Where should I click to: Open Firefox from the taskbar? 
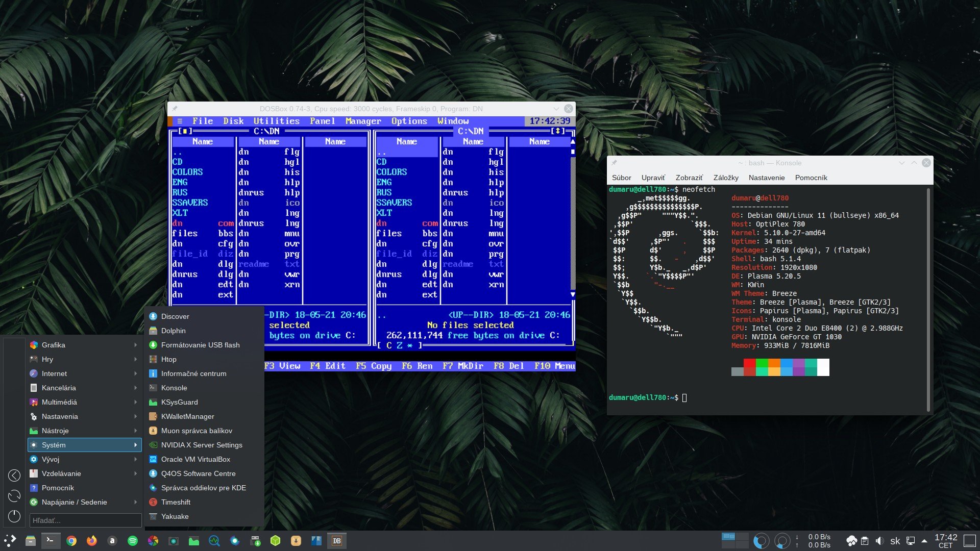click(x=92, y=541)
